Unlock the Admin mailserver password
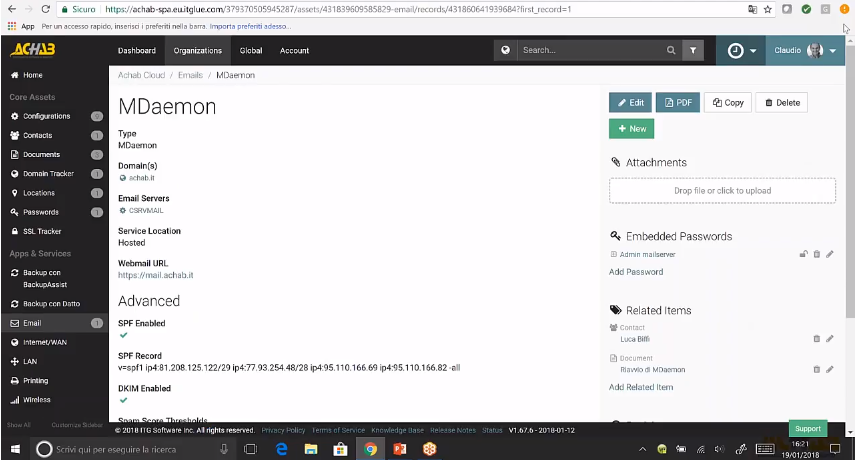 803,255
